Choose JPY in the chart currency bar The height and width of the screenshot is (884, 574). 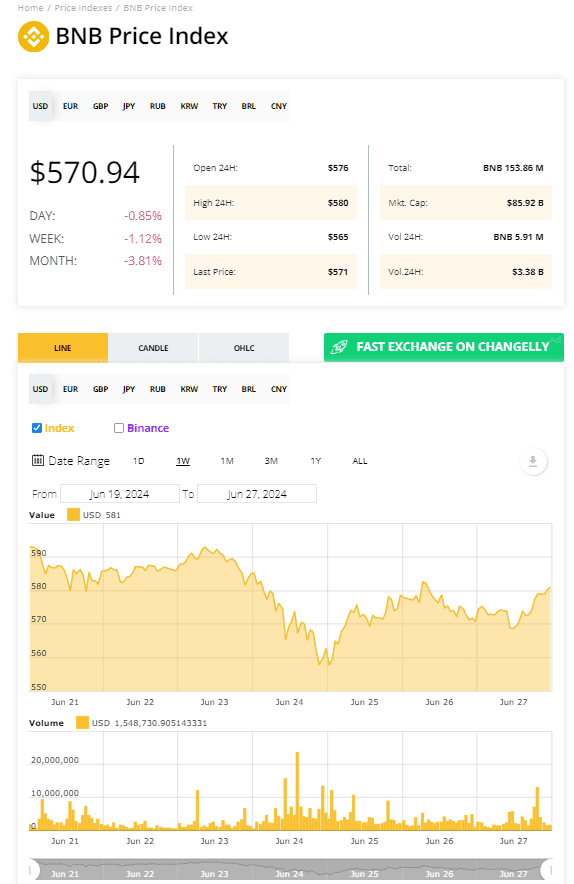point(129,389)
